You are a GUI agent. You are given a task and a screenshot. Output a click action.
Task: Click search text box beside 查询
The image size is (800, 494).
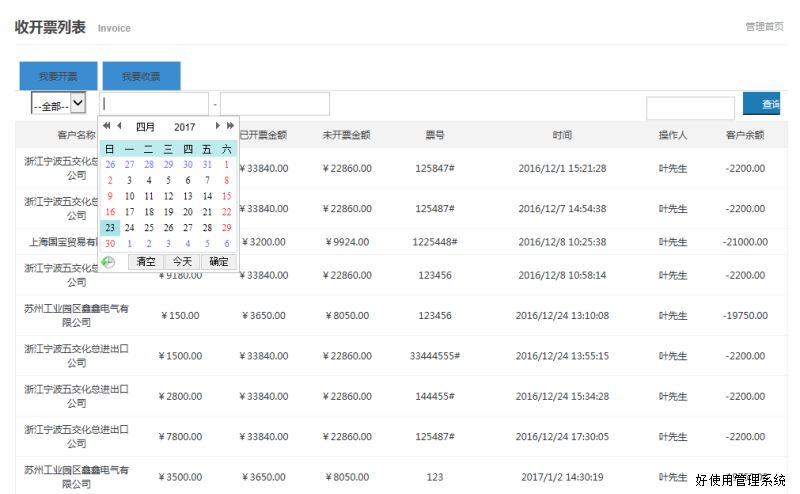pos(690,108)
